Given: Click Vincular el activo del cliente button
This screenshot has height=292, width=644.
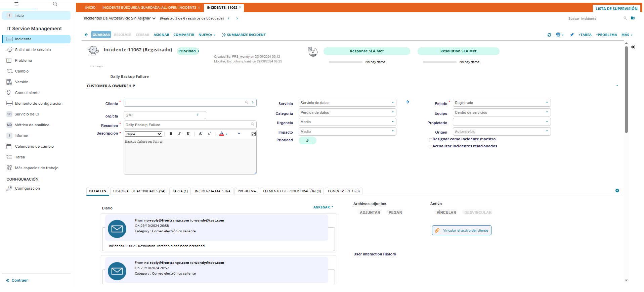Looking at the screenshot, I should point(461,231).
